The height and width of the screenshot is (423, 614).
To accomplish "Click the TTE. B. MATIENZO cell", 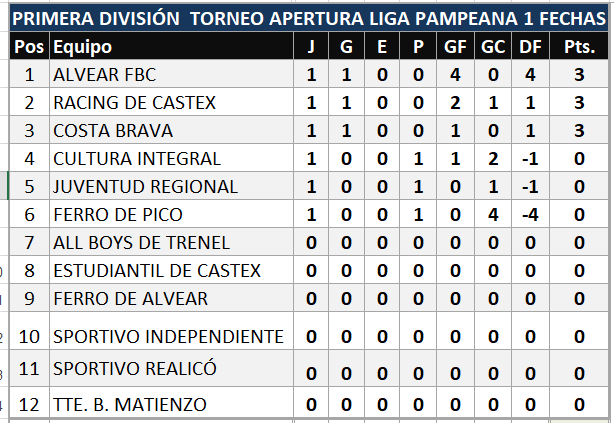I will coord(130,405).
